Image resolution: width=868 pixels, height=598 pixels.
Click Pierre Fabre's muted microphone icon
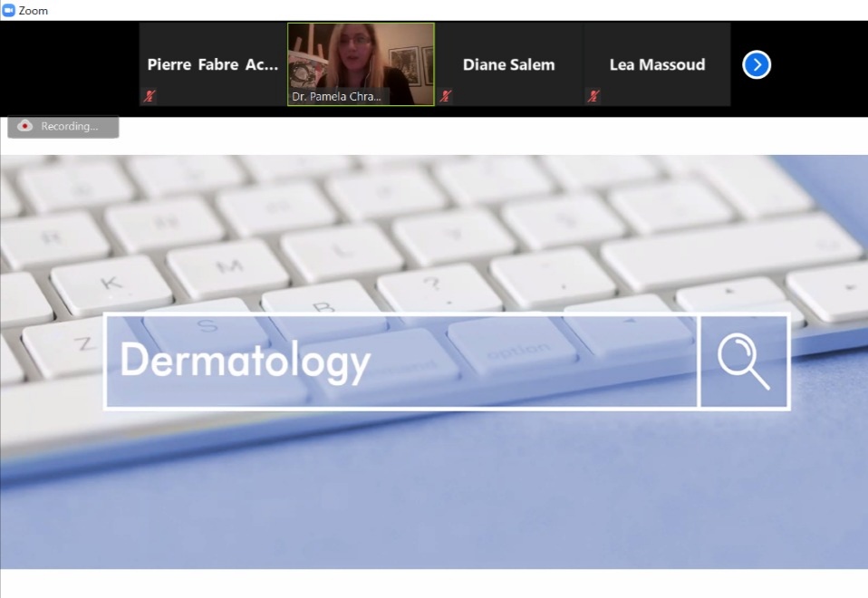[149, 96]
